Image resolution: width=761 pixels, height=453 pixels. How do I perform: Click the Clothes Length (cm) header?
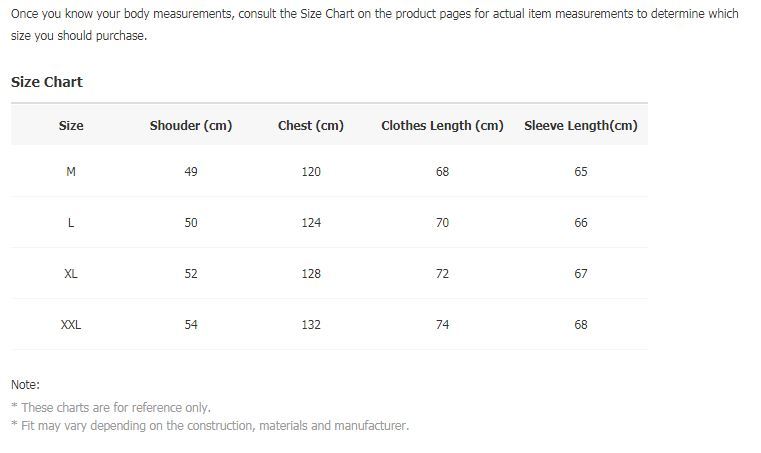pyautogui.click(x=442, y=126)
